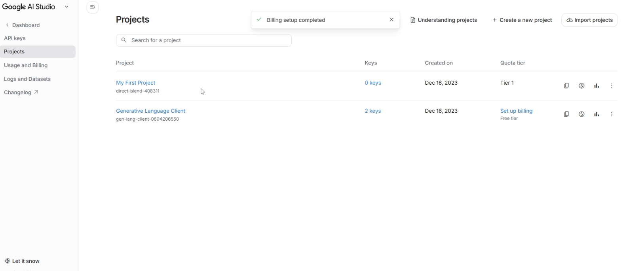Click the Billing setup completed message text
644x271 pixels.
[296, 20]
